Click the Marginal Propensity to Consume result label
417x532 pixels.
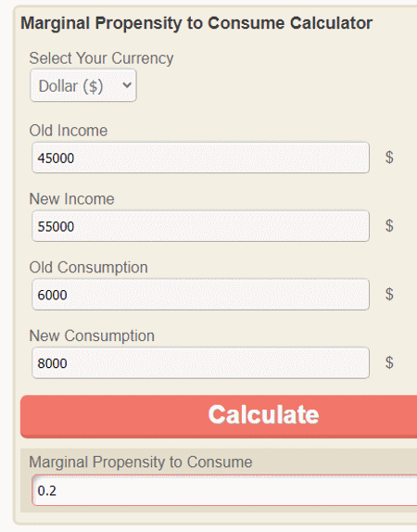tap(141, 462)
